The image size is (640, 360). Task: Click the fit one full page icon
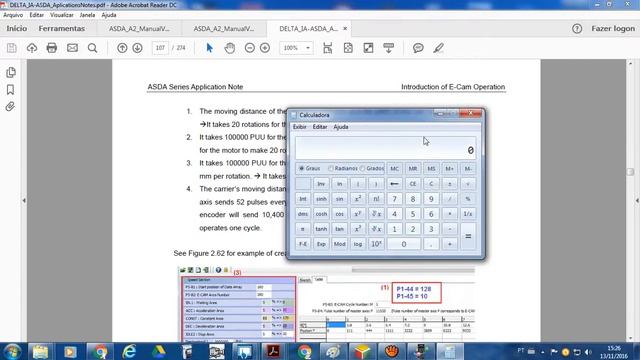point(348,48)
